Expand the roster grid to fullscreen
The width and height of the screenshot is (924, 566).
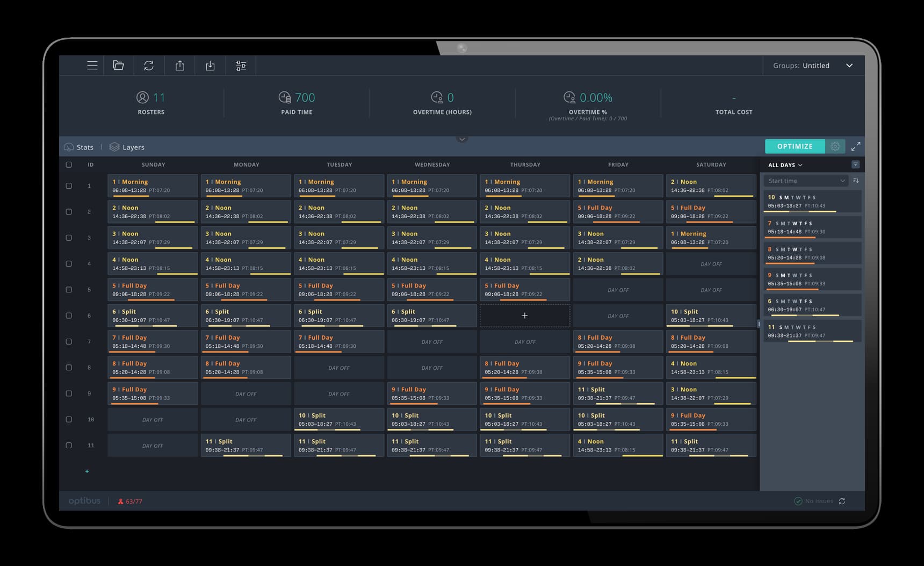(x=856, y=146)
